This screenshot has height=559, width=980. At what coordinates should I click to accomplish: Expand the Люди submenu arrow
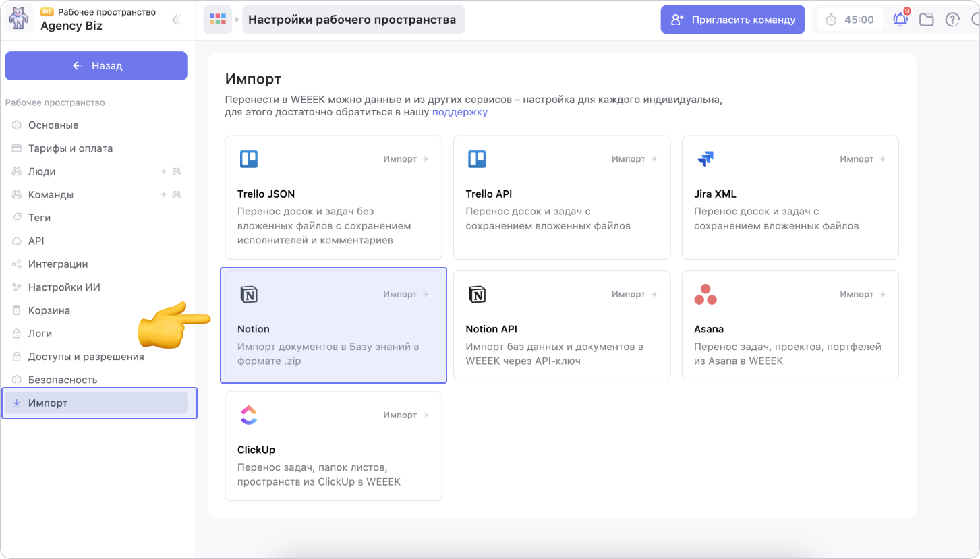click(163, 172)
